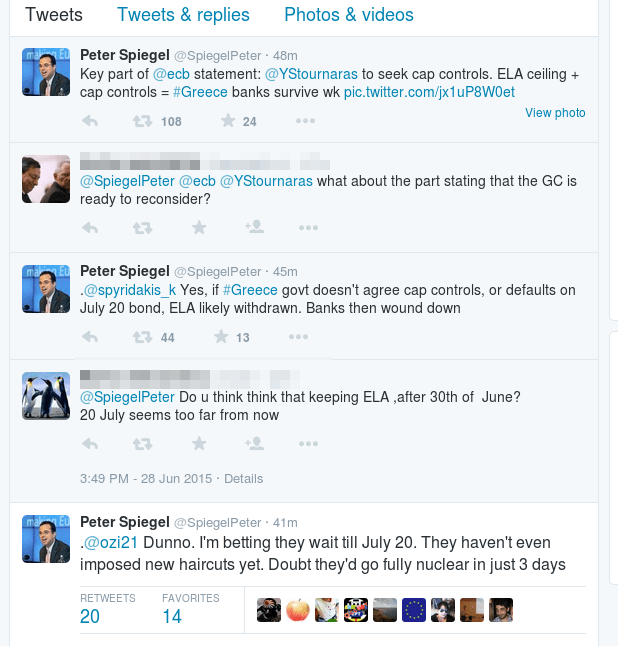Follow the penguin avatar user

pos(255,443)
